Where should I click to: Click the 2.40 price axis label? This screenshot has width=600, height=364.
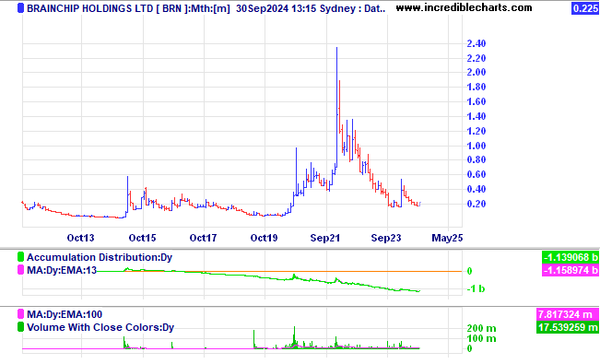click(476, 43)
